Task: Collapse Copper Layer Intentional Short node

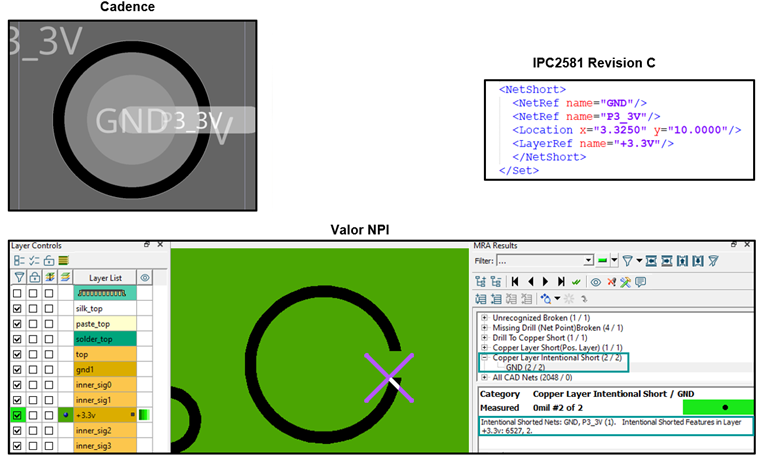Action: click(x=485, y=357)
